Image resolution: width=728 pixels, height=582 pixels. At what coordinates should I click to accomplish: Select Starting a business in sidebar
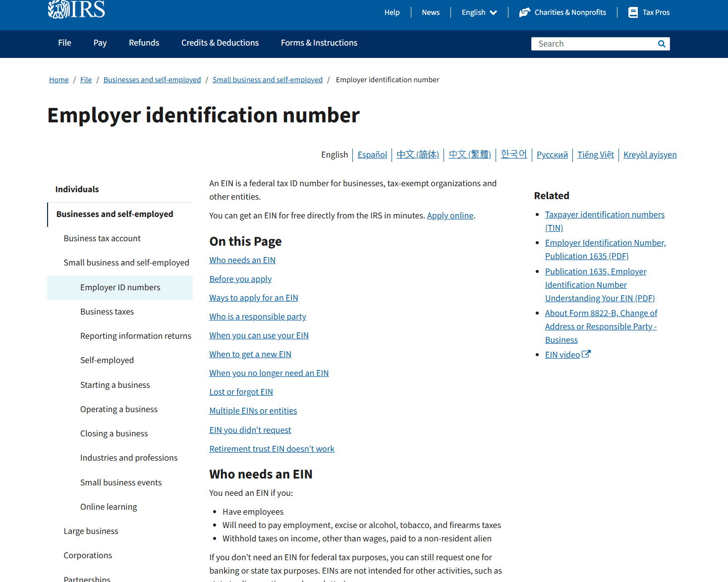coord(115,385)
